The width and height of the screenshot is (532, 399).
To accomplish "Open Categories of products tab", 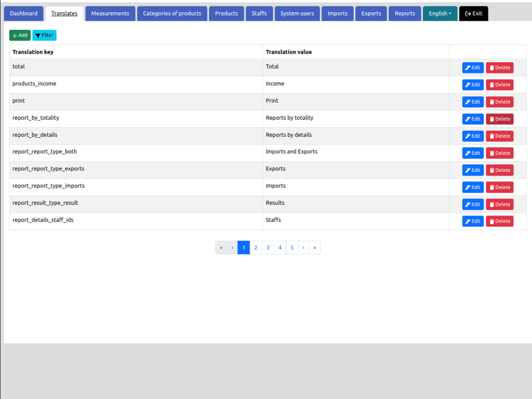I will pyautogui.click(x=172, y=14).
